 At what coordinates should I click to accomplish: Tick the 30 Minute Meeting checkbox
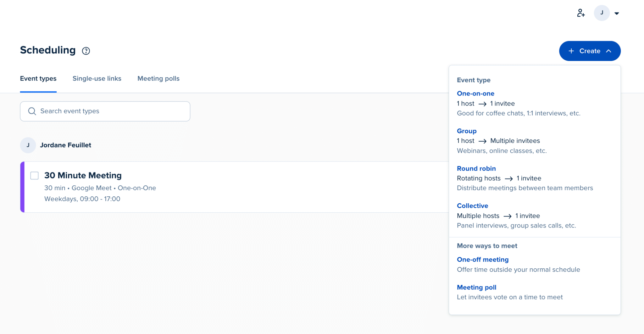click(x=35, y=176)
